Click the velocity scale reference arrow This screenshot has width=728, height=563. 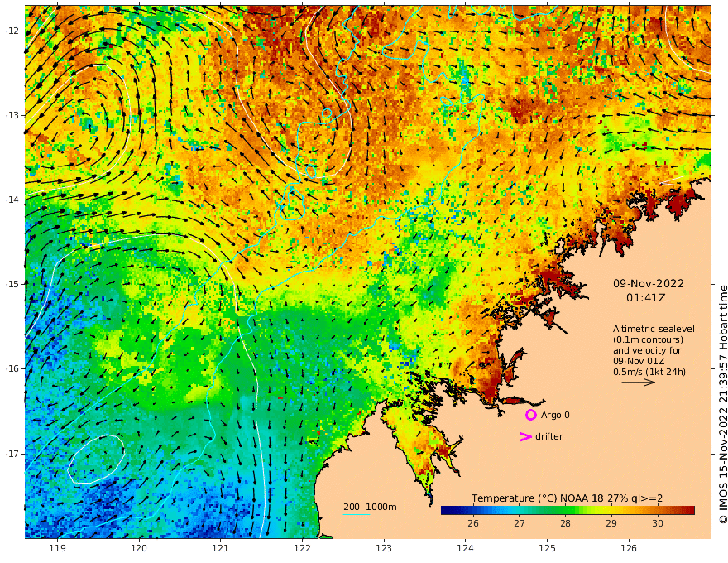(x=638, y=383)
